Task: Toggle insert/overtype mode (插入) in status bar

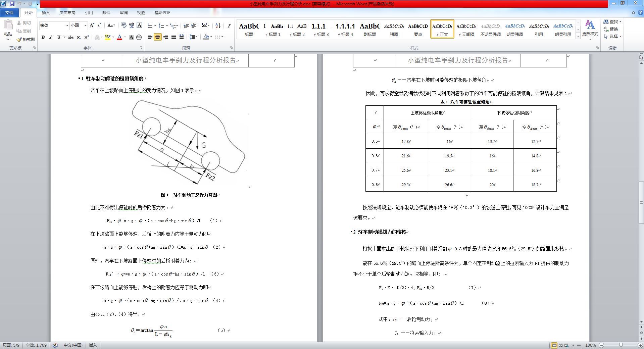Action: coord(93,345)
